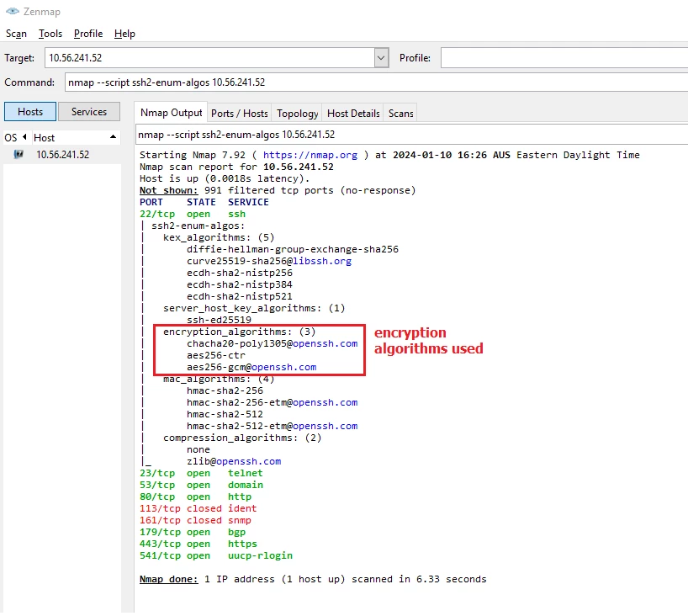688x616 pixels.
Task: Click the 'Nmap done:' summary line
Action: (x=313, y=579)
